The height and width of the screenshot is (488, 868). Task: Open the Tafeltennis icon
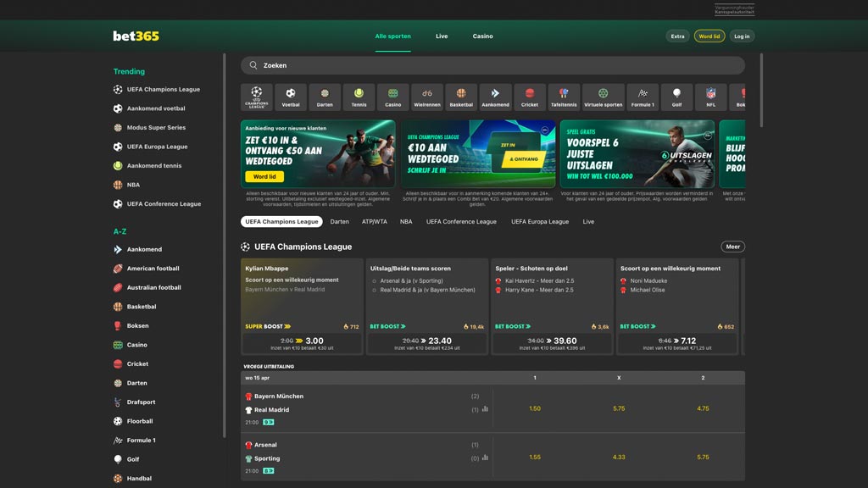tap(565, 96)
